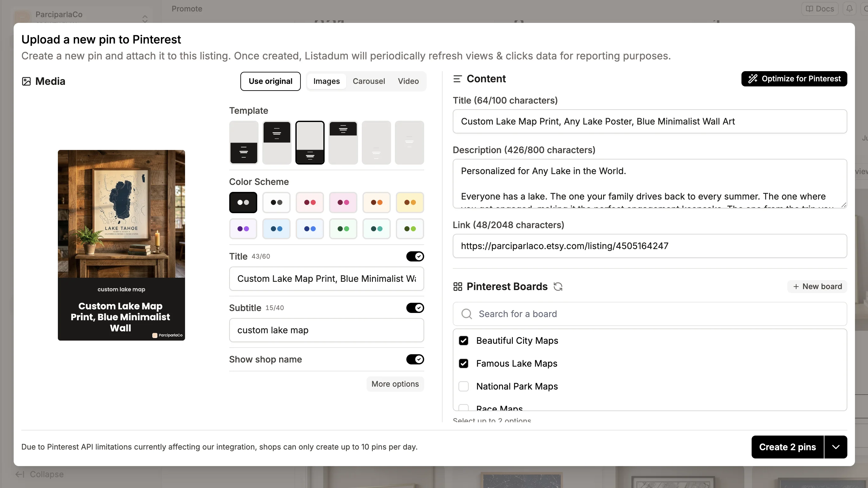Click the Subtitle field containing custom lake map
The image size is (868, 488).
point(326,330)
